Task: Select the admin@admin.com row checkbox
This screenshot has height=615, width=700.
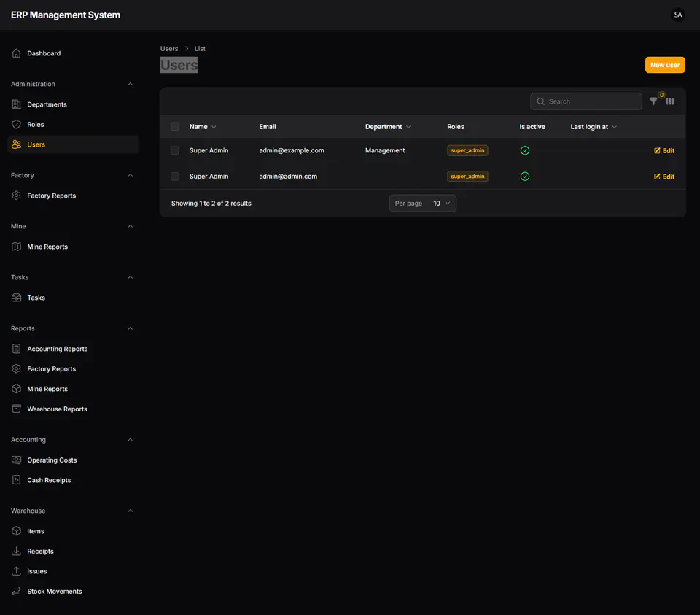Action: 175,177
